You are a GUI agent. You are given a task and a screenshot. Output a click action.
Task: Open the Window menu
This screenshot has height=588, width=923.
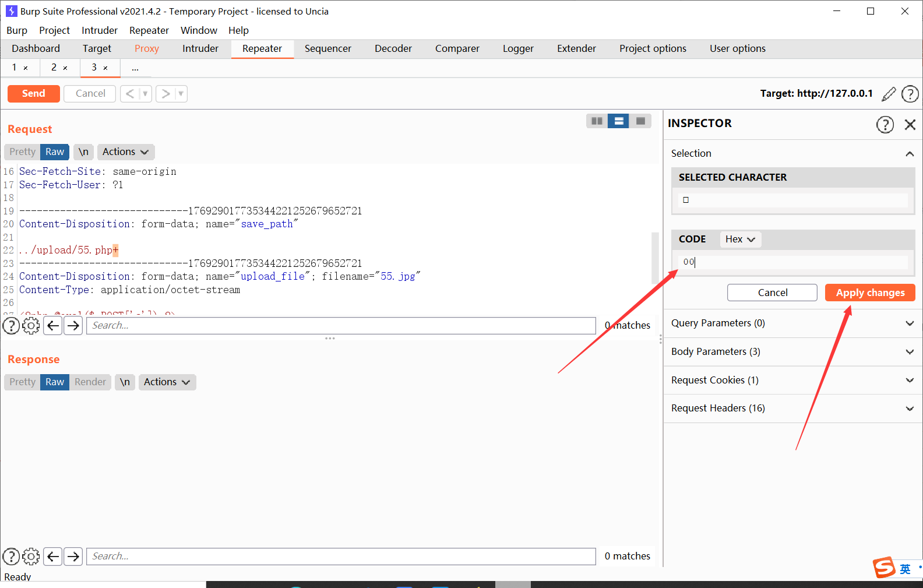(x=199, y=30)
